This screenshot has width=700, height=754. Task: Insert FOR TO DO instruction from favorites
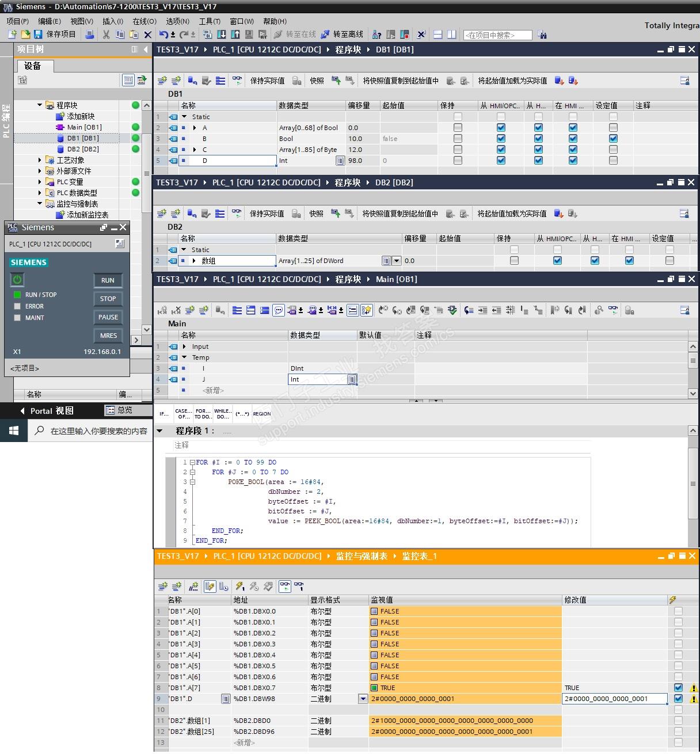click(202, 414)
